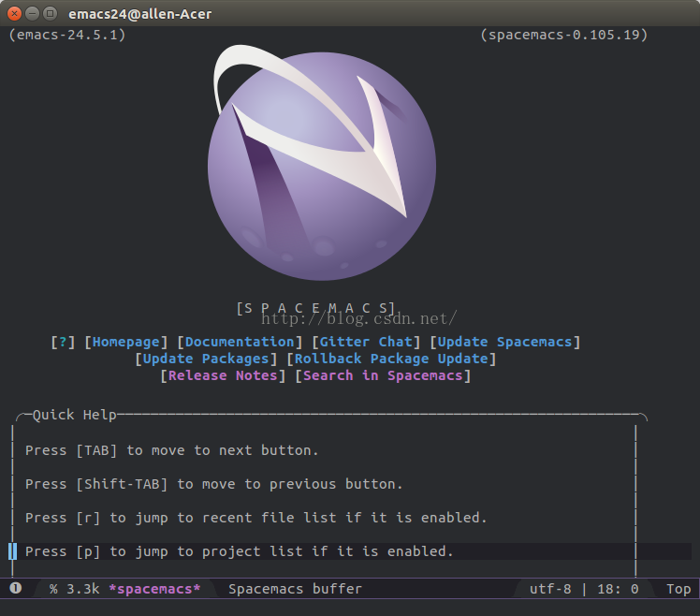Click the emacs24@allen-Acer window title
This screenshot has height=616, width=700.
click(x=140, y=14)
